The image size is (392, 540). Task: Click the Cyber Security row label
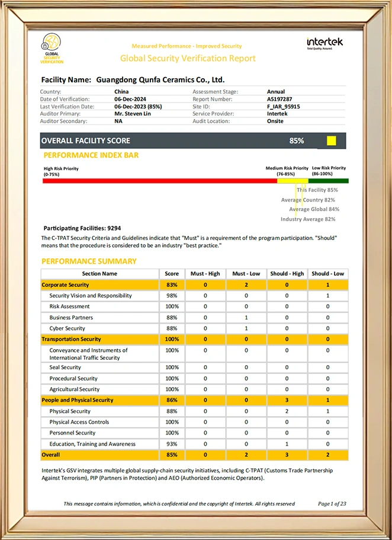[67, 328]
